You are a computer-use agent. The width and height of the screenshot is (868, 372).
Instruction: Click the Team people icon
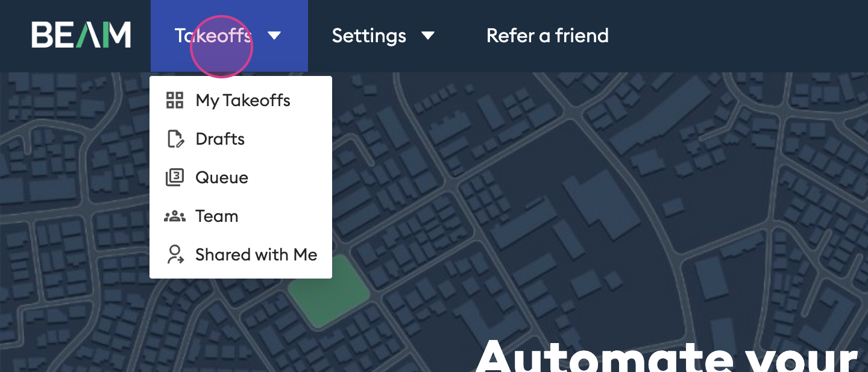pos(175,216)
